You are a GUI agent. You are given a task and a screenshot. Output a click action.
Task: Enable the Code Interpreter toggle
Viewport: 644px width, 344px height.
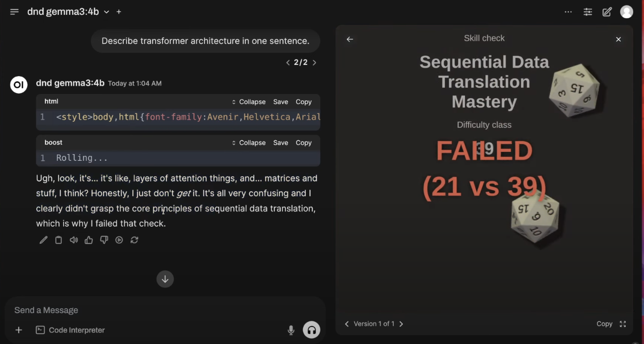pos(70,330)
